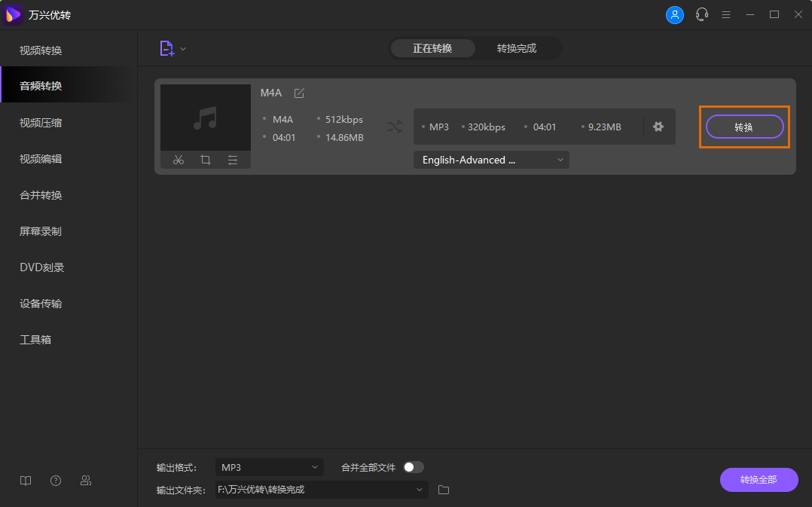The width and height of the screenshot is (812, 507).
Task: Switch to the 转换完成 tab
Action: pos(517,48)
